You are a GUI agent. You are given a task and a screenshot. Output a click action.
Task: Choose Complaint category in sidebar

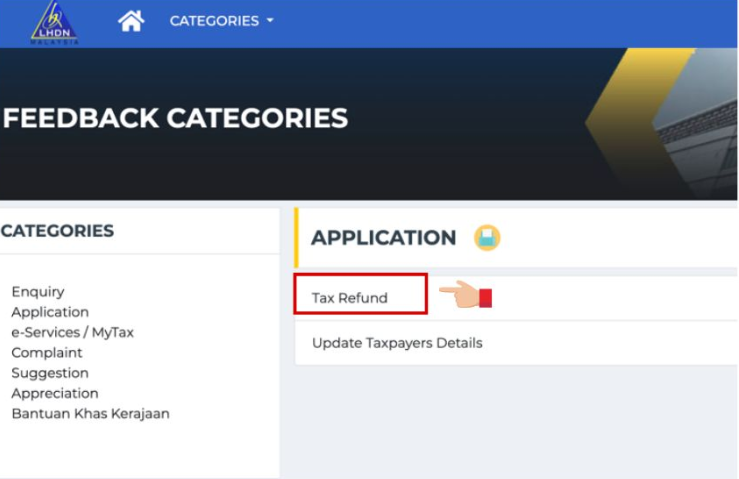(47, 353)
